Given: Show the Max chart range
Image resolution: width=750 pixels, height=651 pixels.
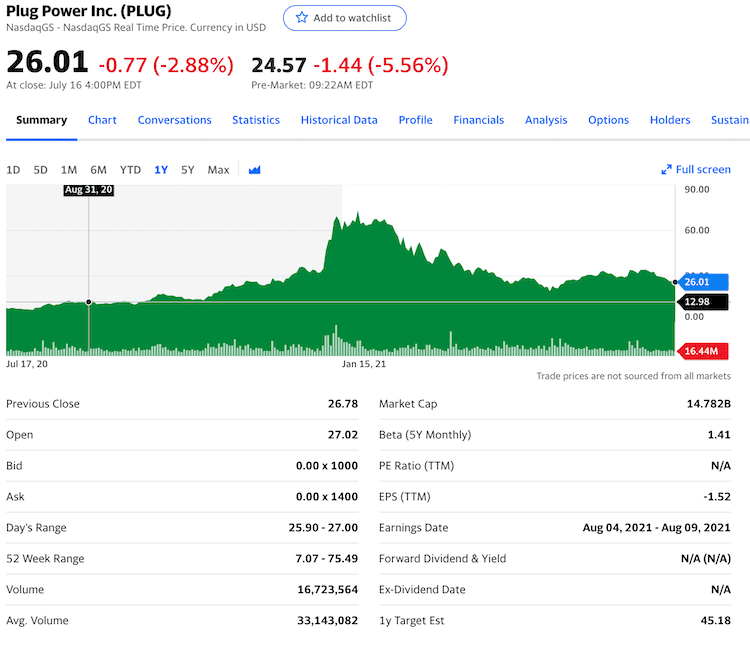Looking at the screenshot, I should [218, 170].
